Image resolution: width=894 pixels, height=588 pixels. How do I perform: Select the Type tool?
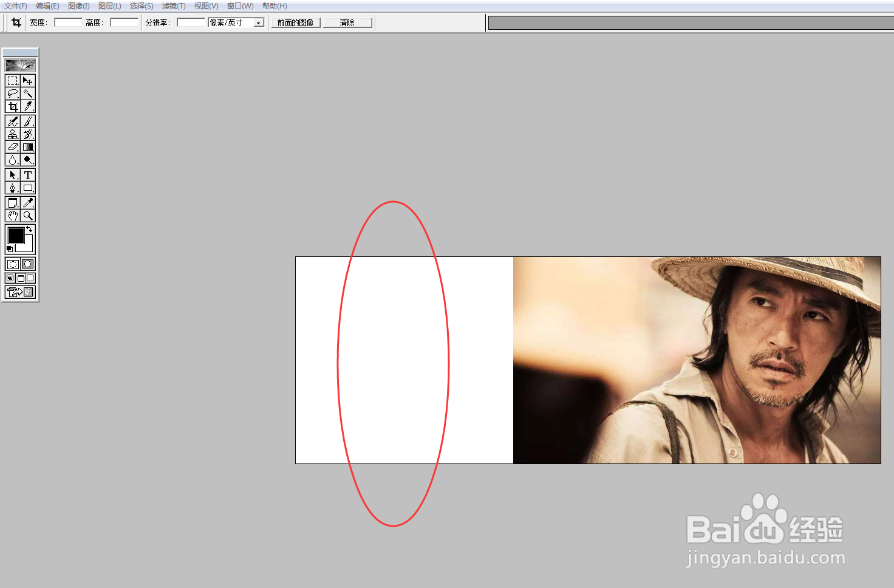click(x=28, y=175)
